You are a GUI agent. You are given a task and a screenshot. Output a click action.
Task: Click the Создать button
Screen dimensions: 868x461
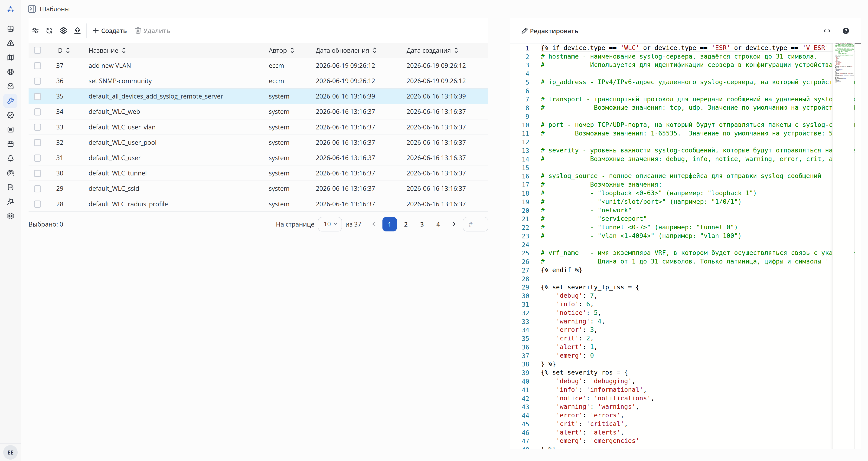(110, 31)
